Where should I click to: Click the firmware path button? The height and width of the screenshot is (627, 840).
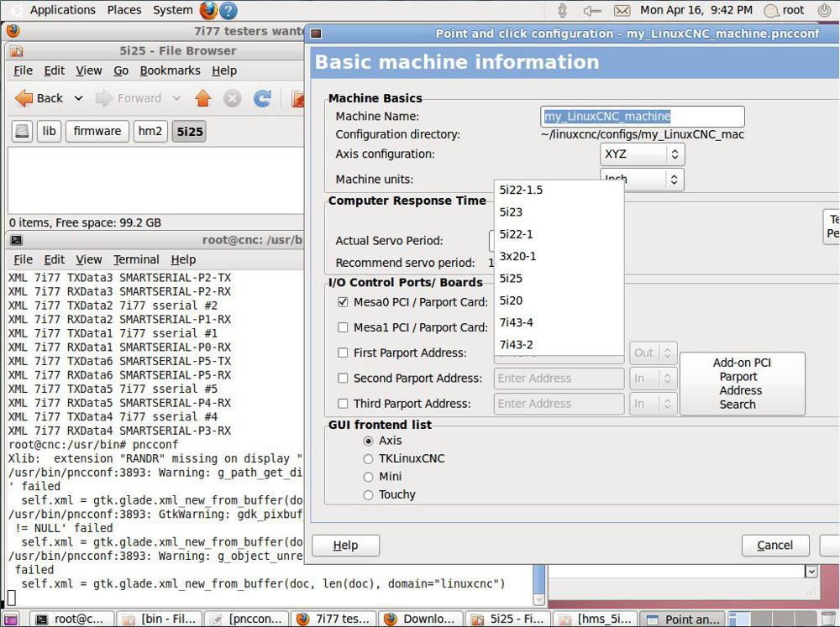97,131
